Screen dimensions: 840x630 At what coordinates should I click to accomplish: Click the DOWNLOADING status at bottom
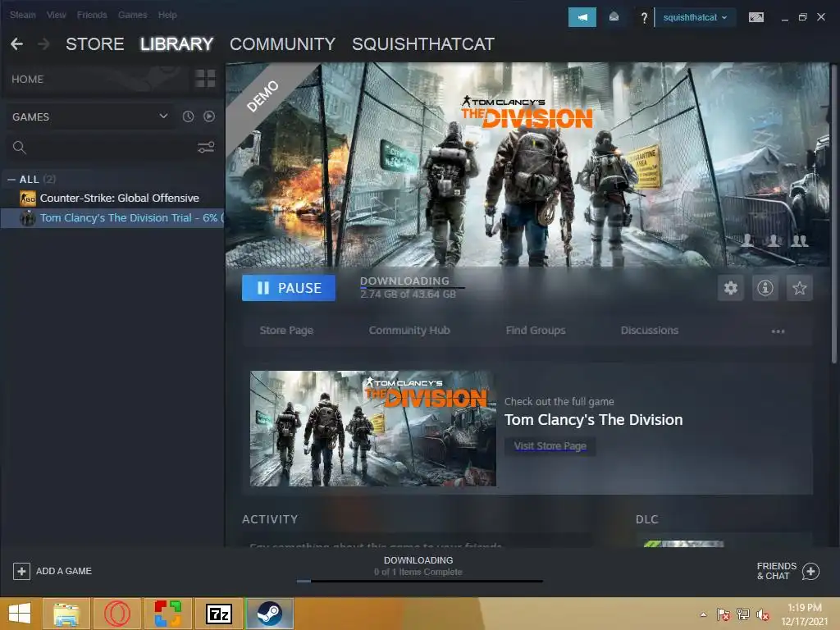[418, 560]
